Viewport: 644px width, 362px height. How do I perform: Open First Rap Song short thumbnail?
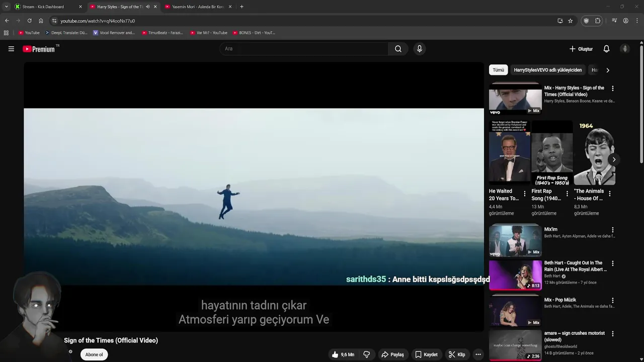click(552, 153)
